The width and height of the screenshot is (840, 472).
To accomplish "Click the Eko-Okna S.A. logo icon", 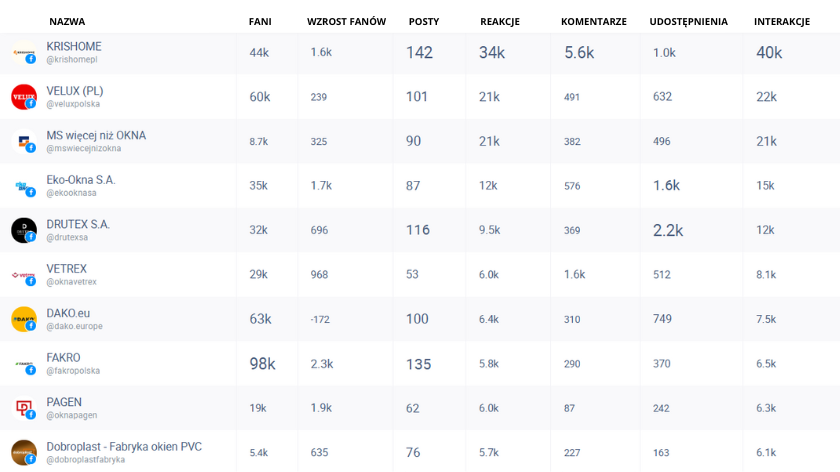I will [24, 186].
